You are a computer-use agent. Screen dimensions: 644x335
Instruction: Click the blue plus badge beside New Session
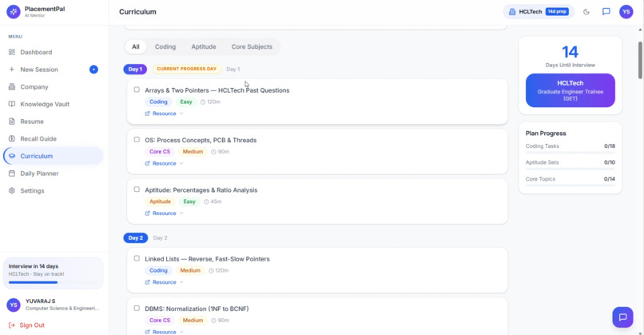93,70
